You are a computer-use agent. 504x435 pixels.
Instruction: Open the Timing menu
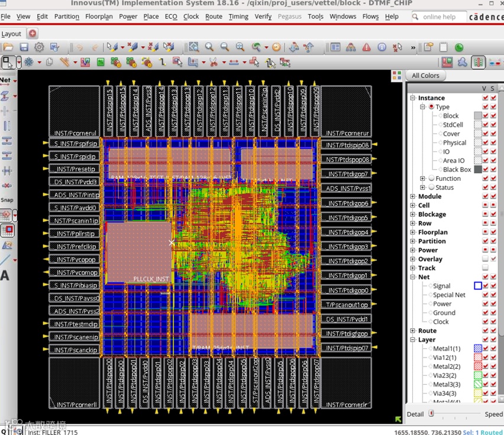[x=238, y=17]
